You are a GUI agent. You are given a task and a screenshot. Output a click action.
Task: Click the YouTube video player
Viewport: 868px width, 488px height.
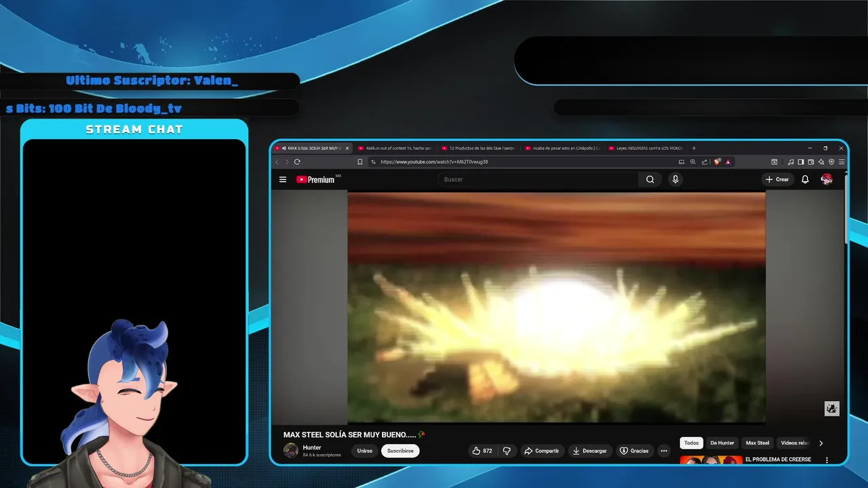pos(557,307)
